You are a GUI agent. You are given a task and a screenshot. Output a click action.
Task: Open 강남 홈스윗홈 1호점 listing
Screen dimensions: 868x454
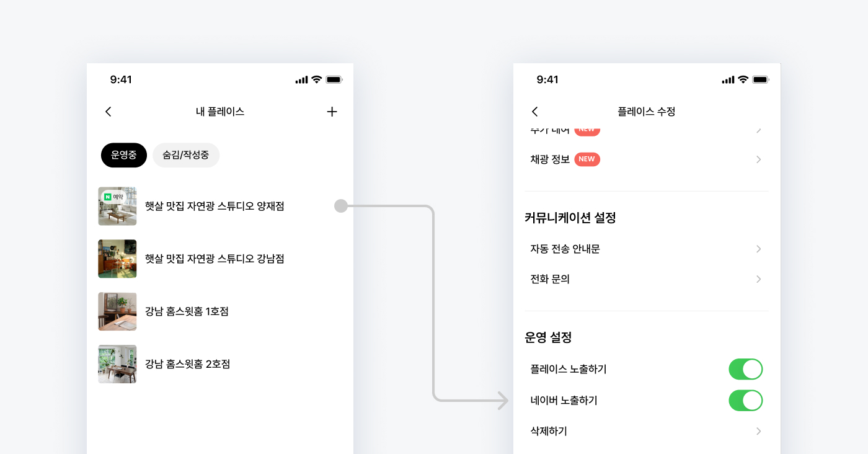186,311
